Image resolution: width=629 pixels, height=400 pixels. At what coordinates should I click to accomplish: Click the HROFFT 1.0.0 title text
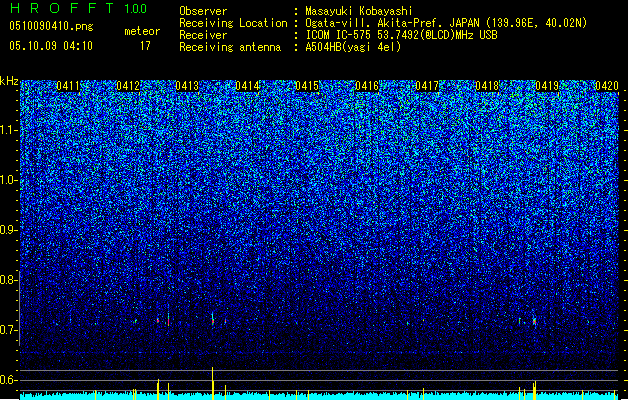pos(79,8)
